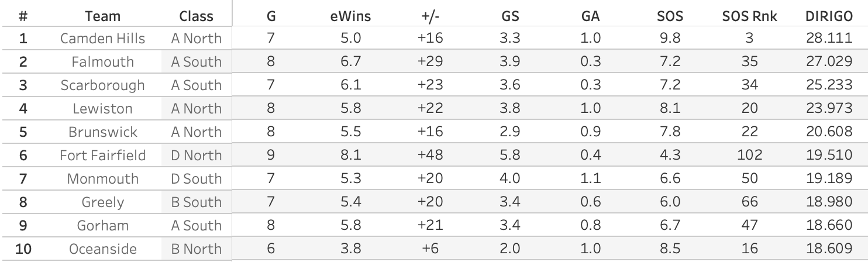Select Fort Fairfield in the table
Viewport: 868px width, 262px height.
coord(103,156)
